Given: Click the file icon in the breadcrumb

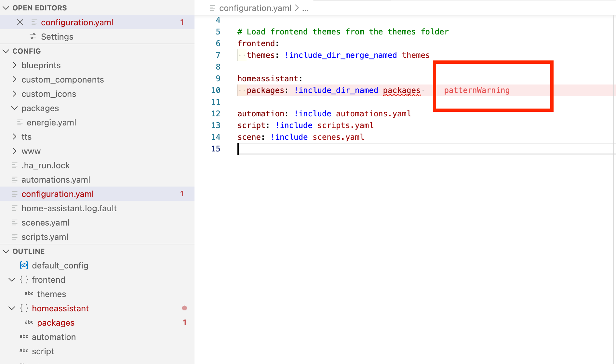Looking at the screenshot, I should coord(212,8).
